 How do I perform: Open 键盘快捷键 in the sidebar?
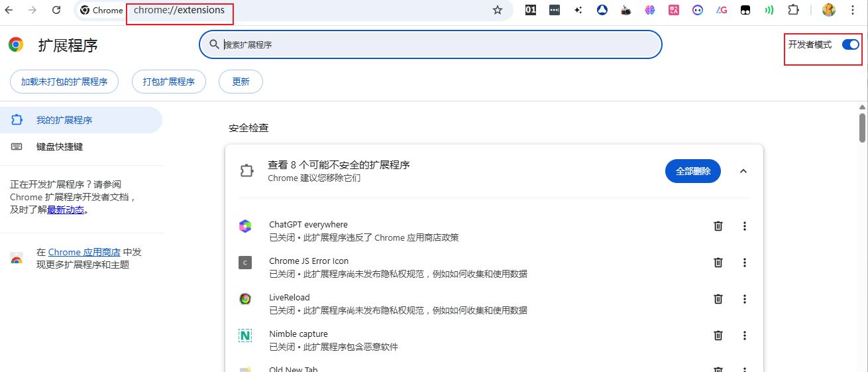(x=60, y=147)
